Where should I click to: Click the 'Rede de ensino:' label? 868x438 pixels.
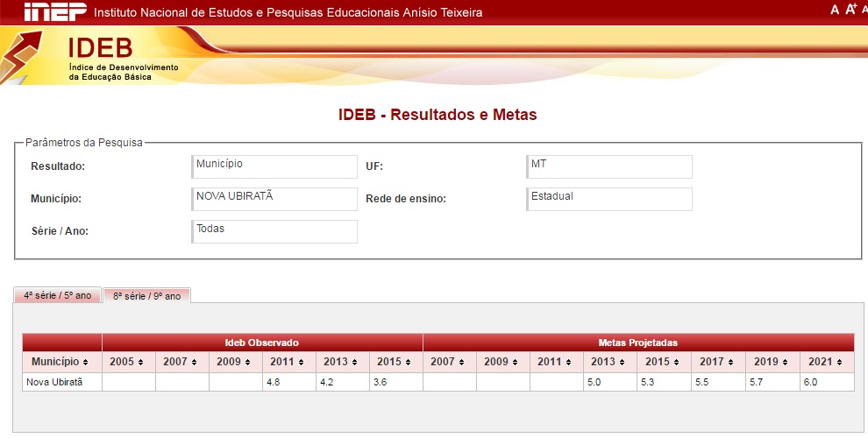(406, 199)
